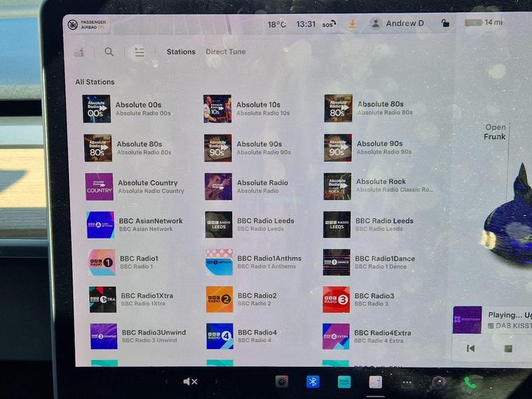Switch to the Direct Tune tab

coord(225,52)
